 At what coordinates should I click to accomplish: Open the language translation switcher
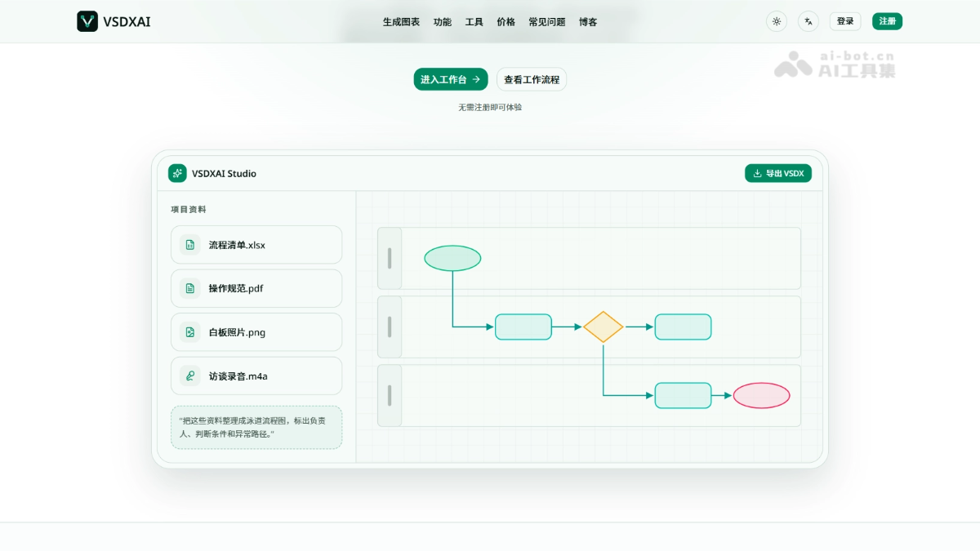808,21
